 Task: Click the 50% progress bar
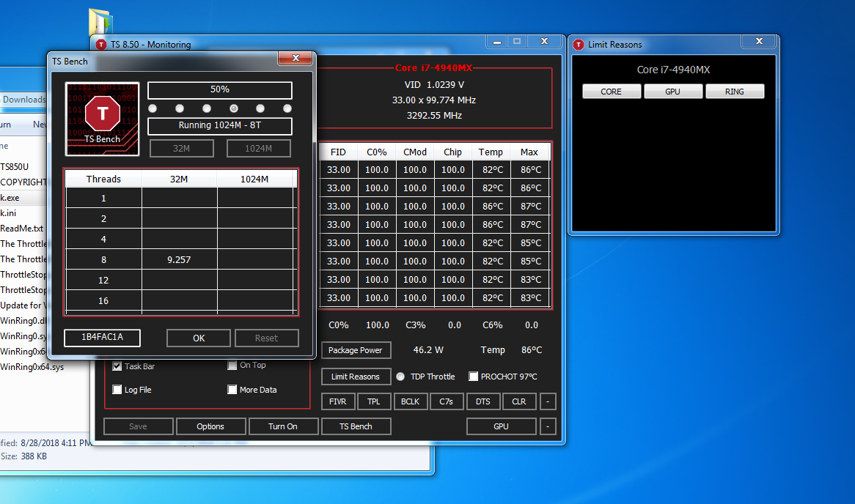coord(220,90)
